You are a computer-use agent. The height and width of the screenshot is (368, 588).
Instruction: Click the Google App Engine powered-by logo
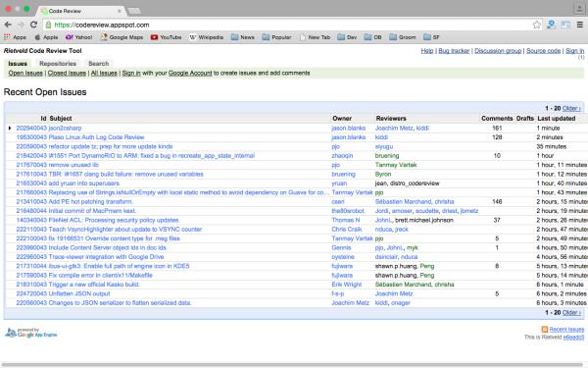click(30, 333)
